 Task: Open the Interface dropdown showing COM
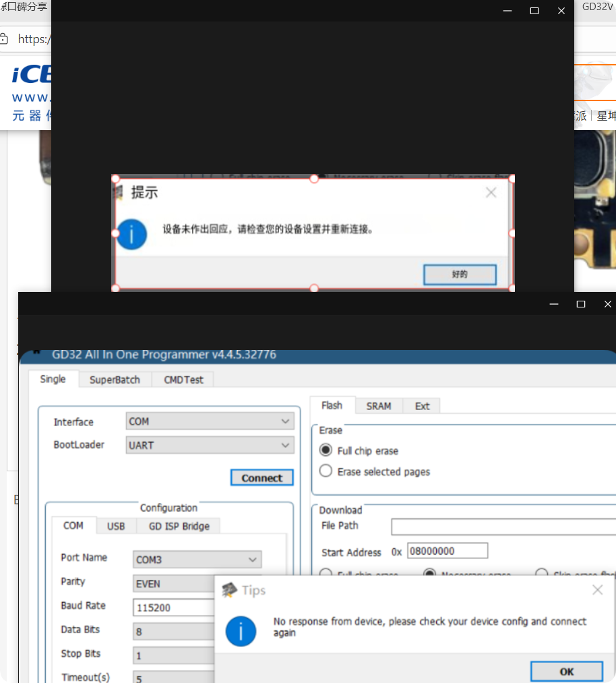[x=210, y=421]
